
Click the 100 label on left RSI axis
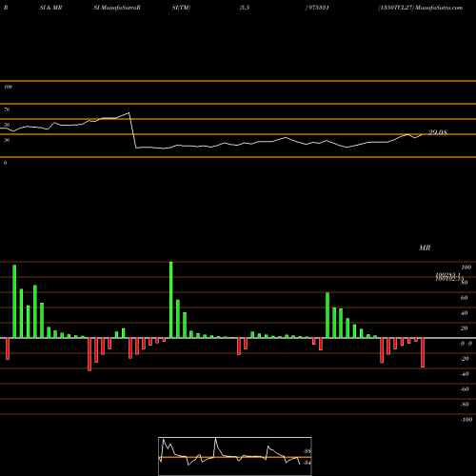[8, 87]
